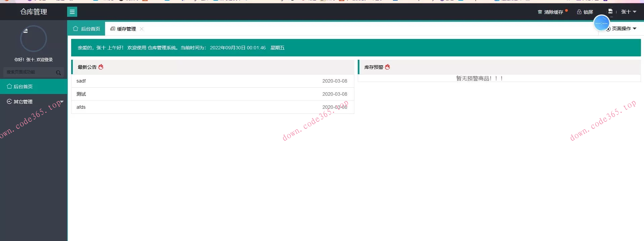Click the welcome banner with current time
The width and height of the screenshot is (644, 241).
coord(356,48)
